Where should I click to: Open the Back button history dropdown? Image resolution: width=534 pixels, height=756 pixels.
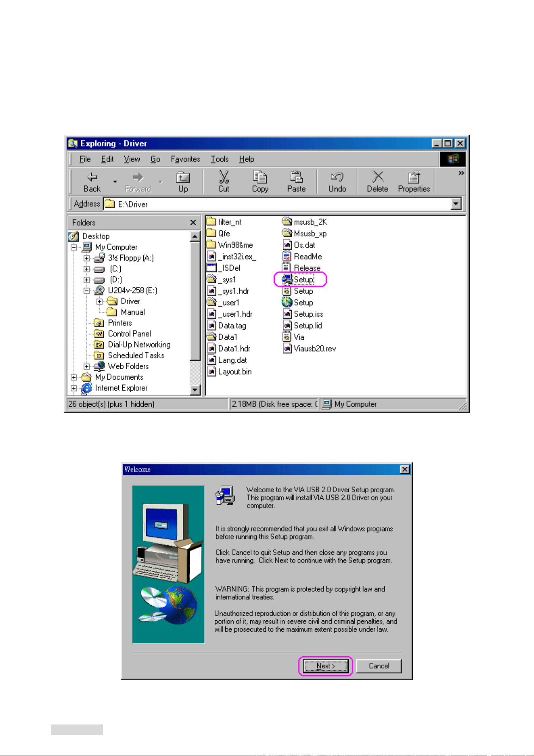coord(115,182)
